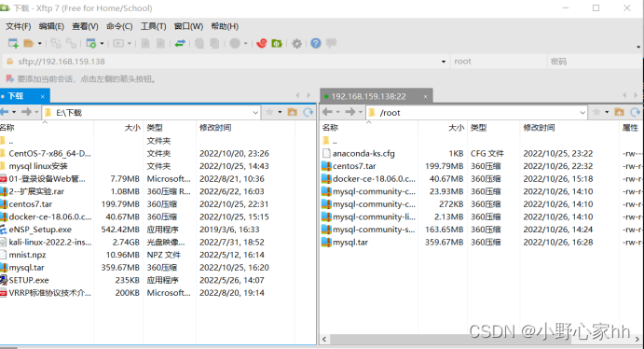Refresh the remote pane
This screenshot has height=349, width=644.
click(x=635, y=112)
